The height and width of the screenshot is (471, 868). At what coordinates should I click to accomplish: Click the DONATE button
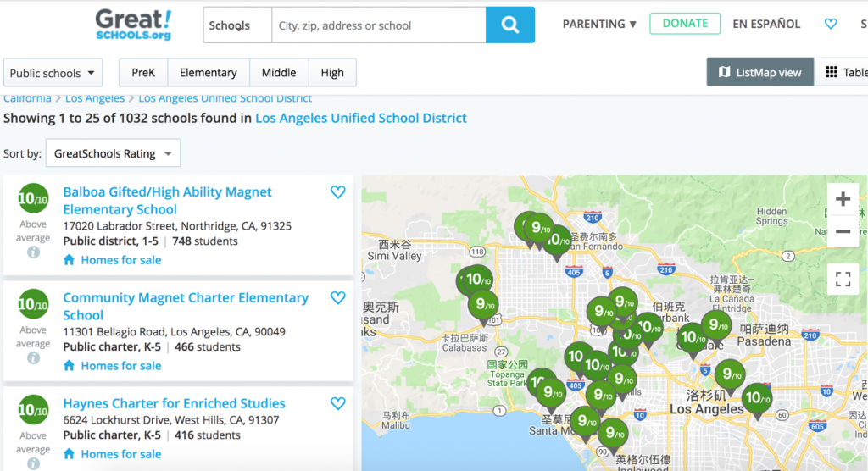click(685, 23)
